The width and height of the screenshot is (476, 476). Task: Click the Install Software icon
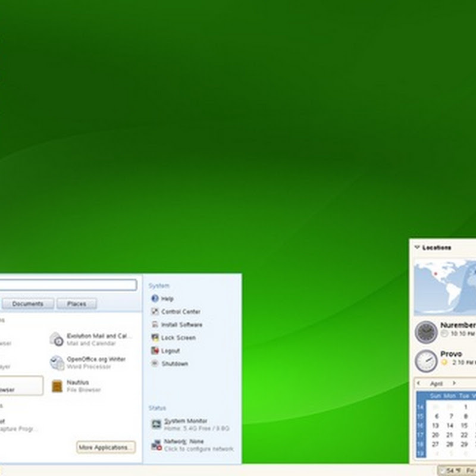[x=155, y=325]
